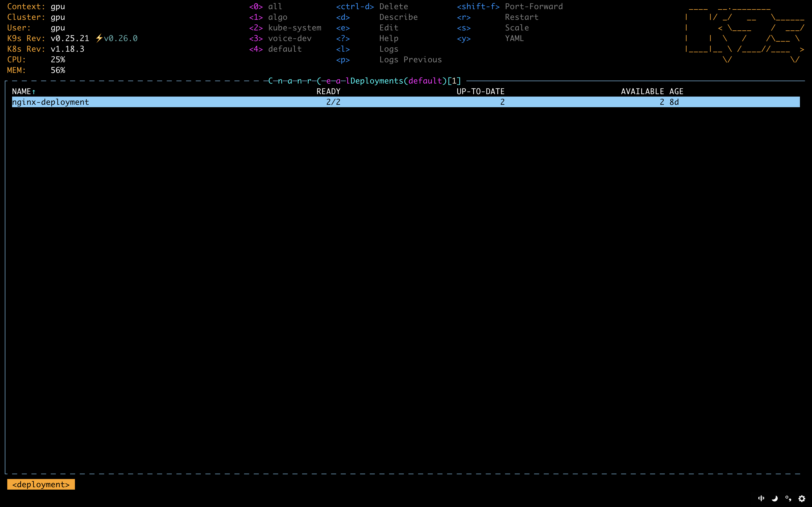Image resolution: width=812 pixels, height=507 pixels.
Task: Switch to the kube-system namespace
Action: click(294, 28)
